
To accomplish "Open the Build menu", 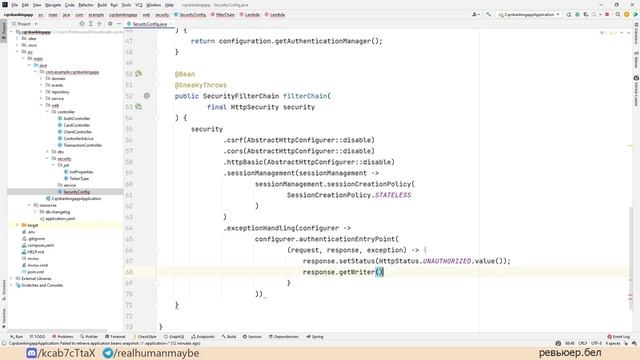I will (x=102, y=5).
